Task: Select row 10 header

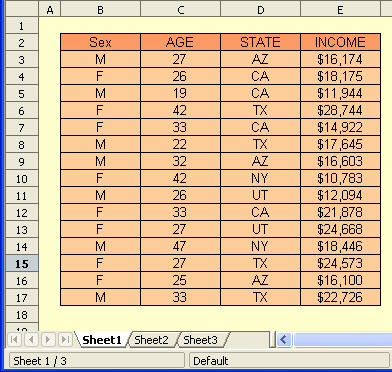Action: click(22, 179)
